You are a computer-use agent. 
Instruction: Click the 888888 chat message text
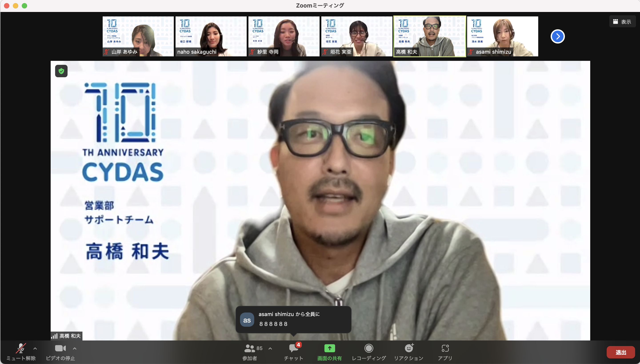(x=273, y=324)
